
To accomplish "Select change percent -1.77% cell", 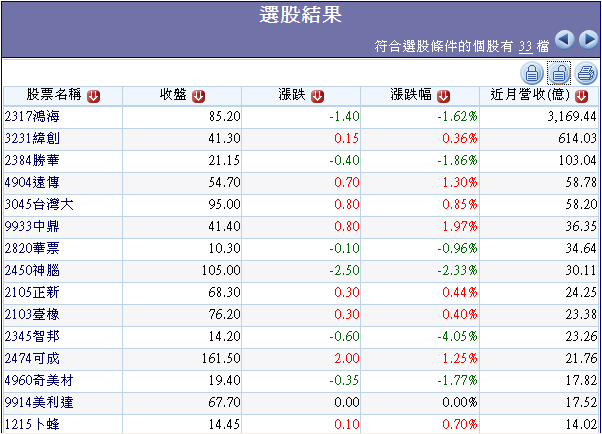I will pyautogui.click(x=420, y=381).
